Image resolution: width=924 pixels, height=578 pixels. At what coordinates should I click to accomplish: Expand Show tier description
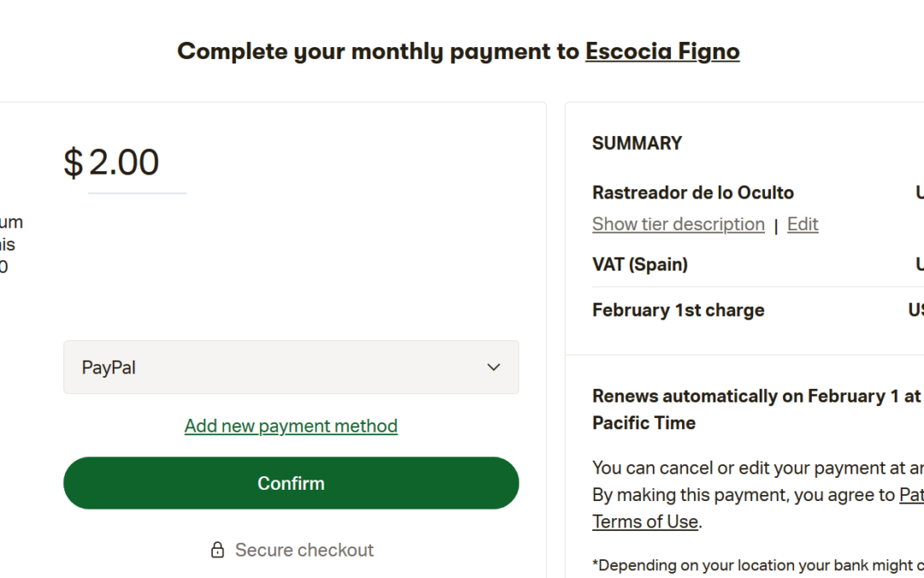point(678,224)
